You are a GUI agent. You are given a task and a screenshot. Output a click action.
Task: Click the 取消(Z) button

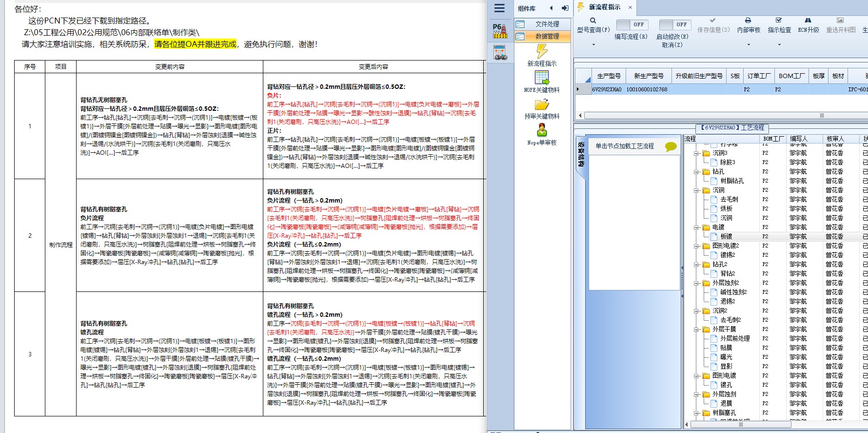[x=672, y=45]
